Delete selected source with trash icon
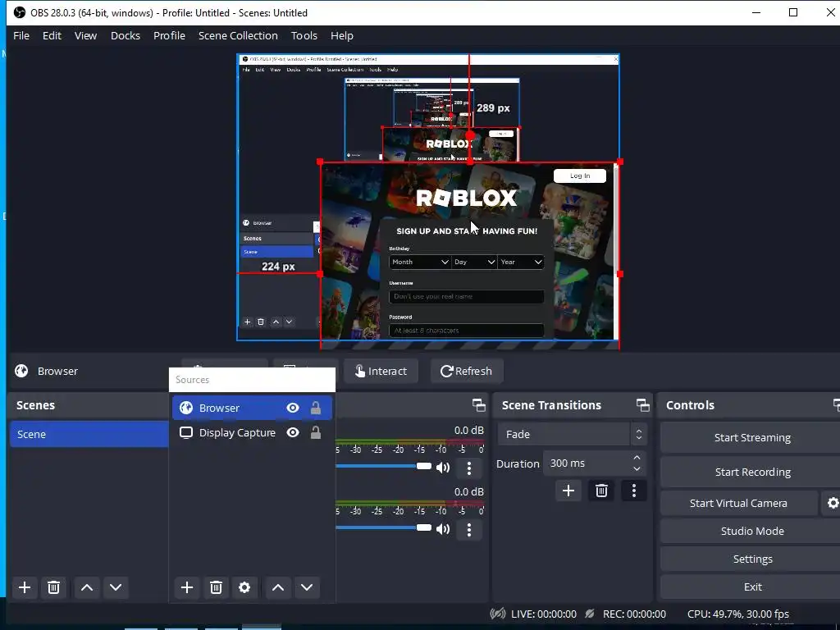This screenshot has height=630, width=840. pos(216,587)
